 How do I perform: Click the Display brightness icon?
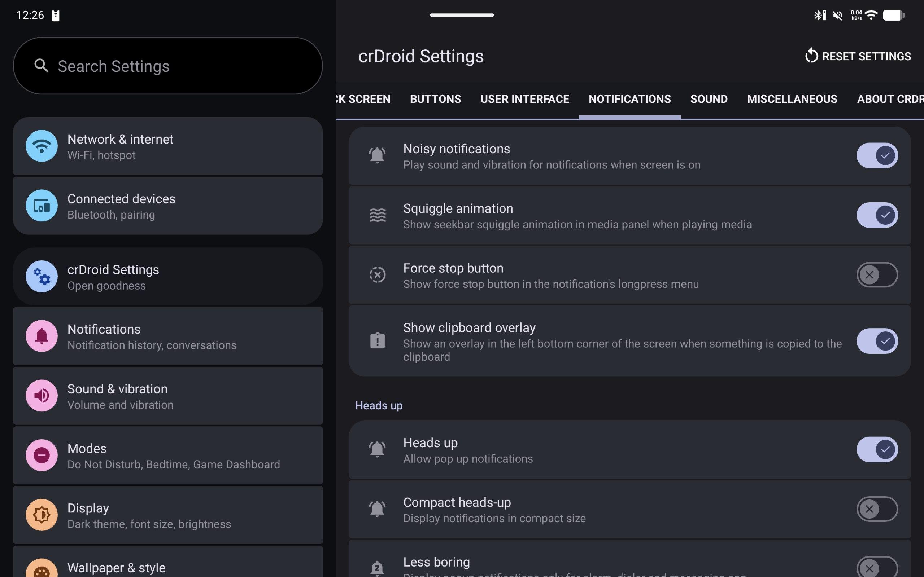(x=42, y=515)
